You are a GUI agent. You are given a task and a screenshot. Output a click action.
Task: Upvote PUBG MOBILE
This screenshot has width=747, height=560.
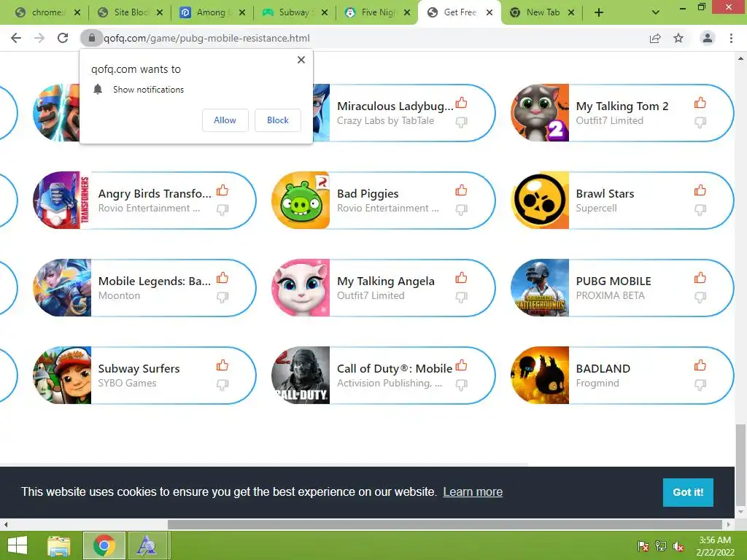700,278
